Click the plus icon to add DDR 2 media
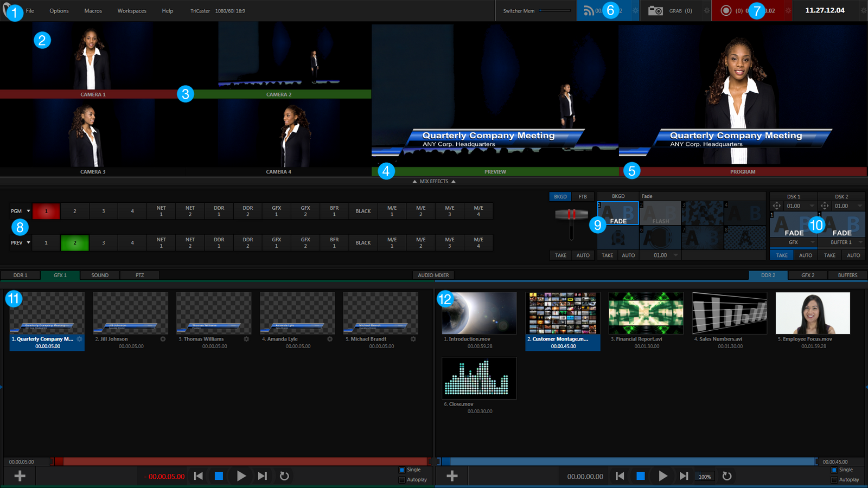The height and width of the screenshot is (488, 868). (x=452, y=476)
